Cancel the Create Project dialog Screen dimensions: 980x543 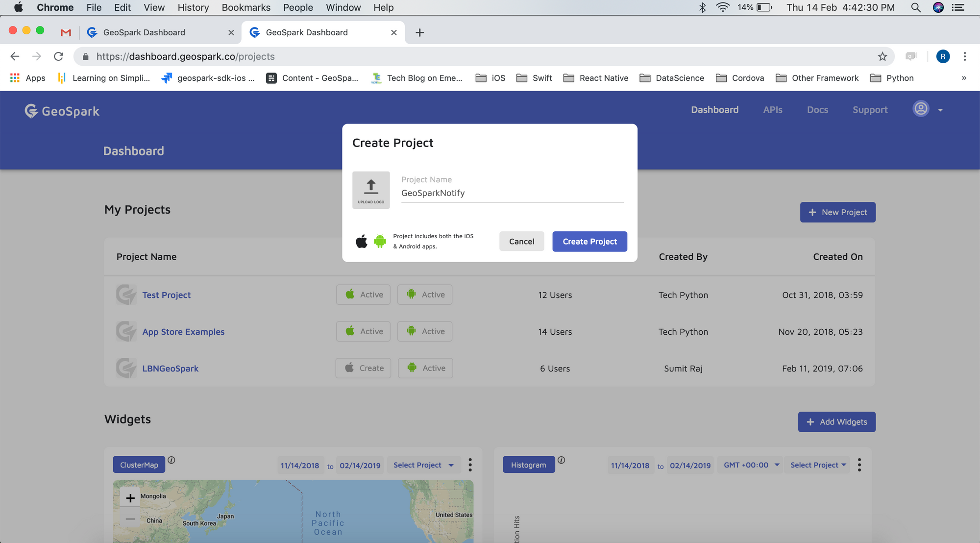(521, 242)
